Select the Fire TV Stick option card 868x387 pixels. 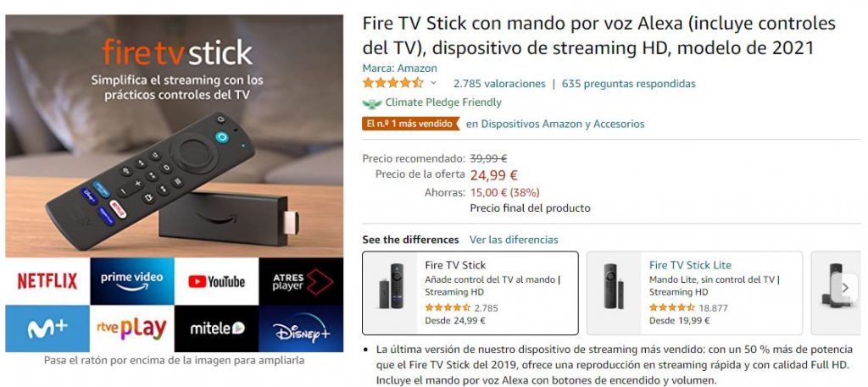470,293
